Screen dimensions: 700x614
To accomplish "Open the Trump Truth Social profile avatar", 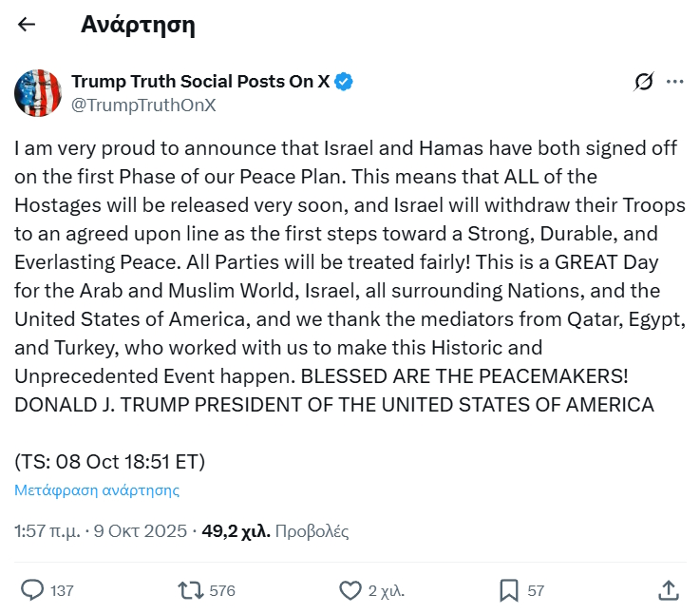I will [x=38, y=93].
